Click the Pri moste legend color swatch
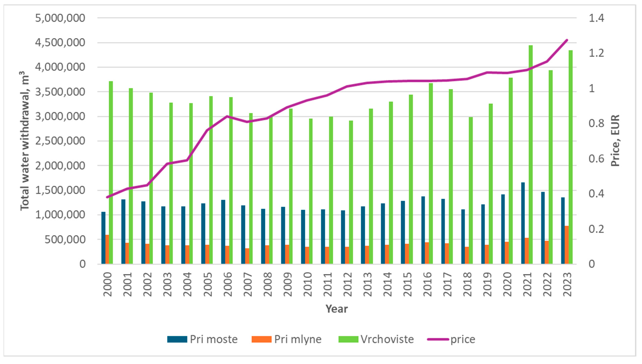The height and width of the screenshot is (364, 642). (x=177, y=339)
